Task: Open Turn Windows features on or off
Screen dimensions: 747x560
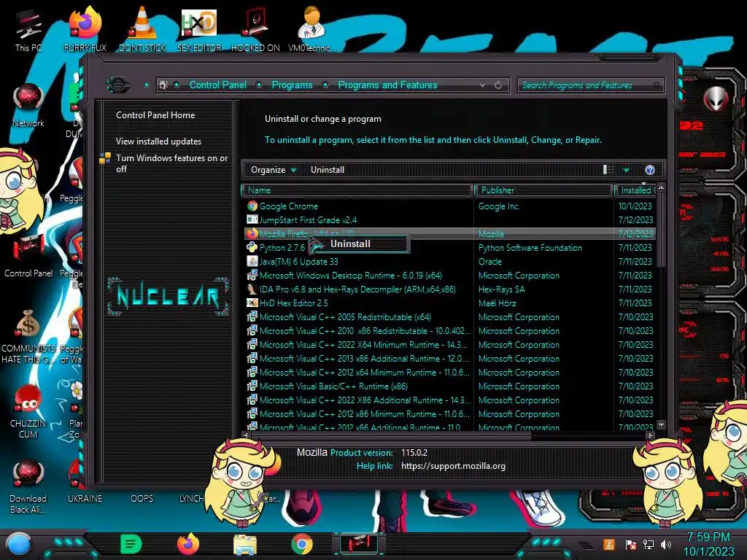Action: [x=171, y=163]
